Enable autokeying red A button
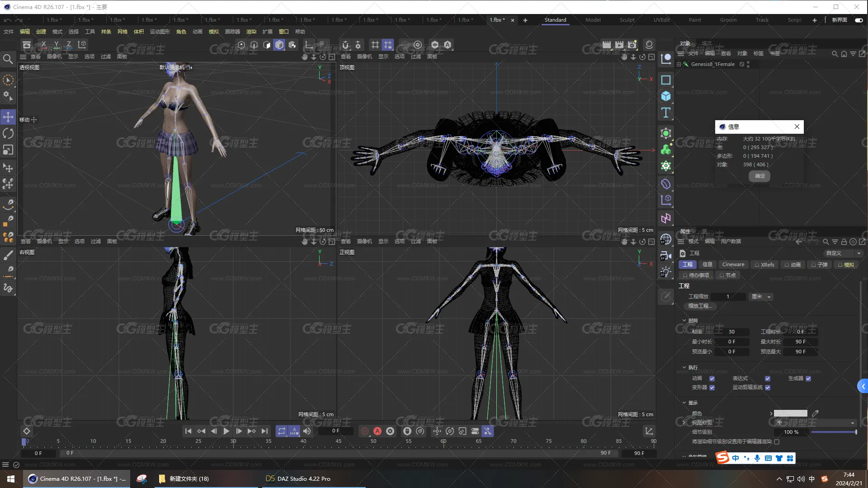The image size is (868, 488). pyautogui.click(x=377, y=431)
